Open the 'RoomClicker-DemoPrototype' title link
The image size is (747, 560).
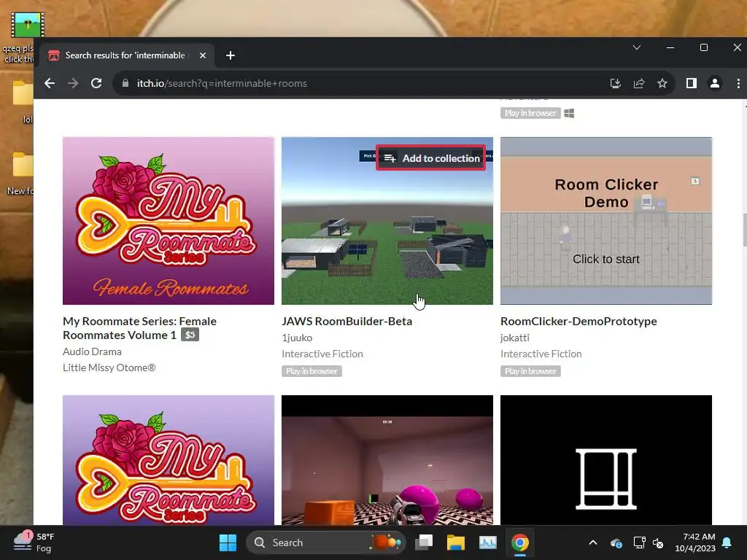coord(578,322)
